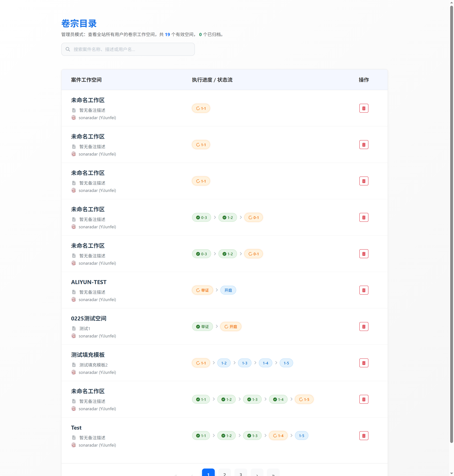
Task: Click the completed 0-3 badge
Action: (x=201, y=217)
